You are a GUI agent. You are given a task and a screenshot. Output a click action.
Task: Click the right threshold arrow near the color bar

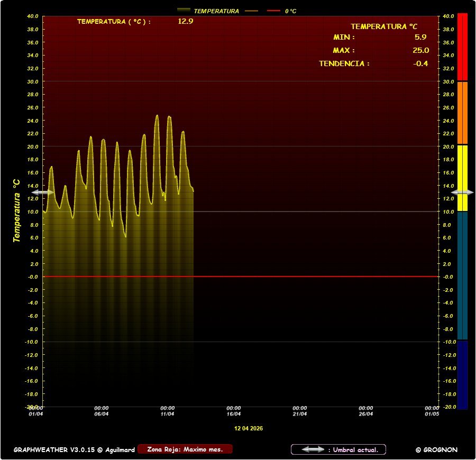point(462,192)
